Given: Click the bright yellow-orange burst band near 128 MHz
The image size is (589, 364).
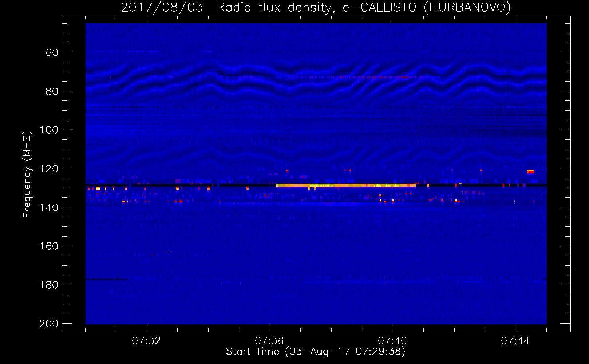Looking at the screenshot, I should (x=346, y=186).
